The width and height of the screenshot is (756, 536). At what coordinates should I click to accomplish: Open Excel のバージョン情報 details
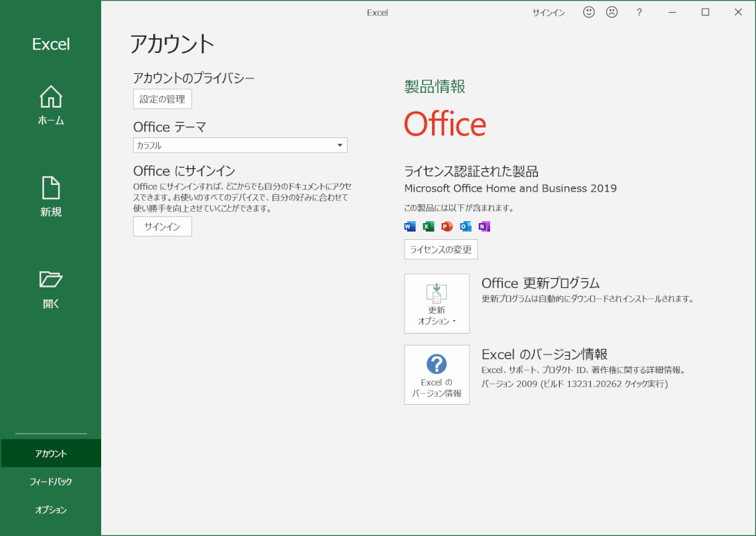pos(437,375)
